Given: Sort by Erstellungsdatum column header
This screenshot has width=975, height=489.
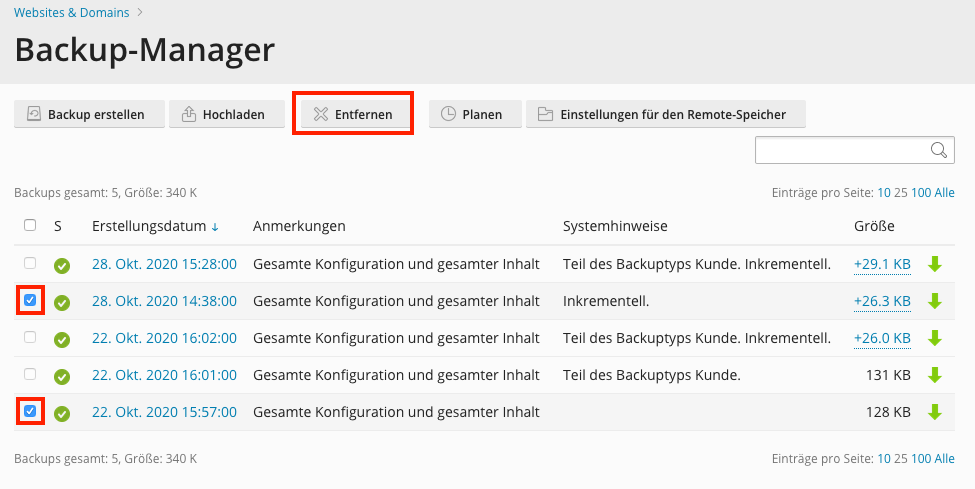Looking at the screenshot, I should [x=149, y=226].
